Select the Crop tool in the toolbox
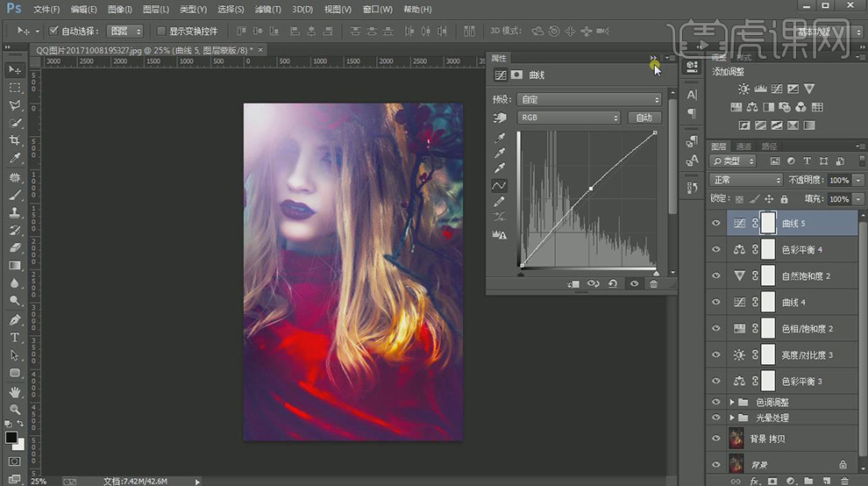The width and height of the screenshot is (868, 486). pos(15,140)
